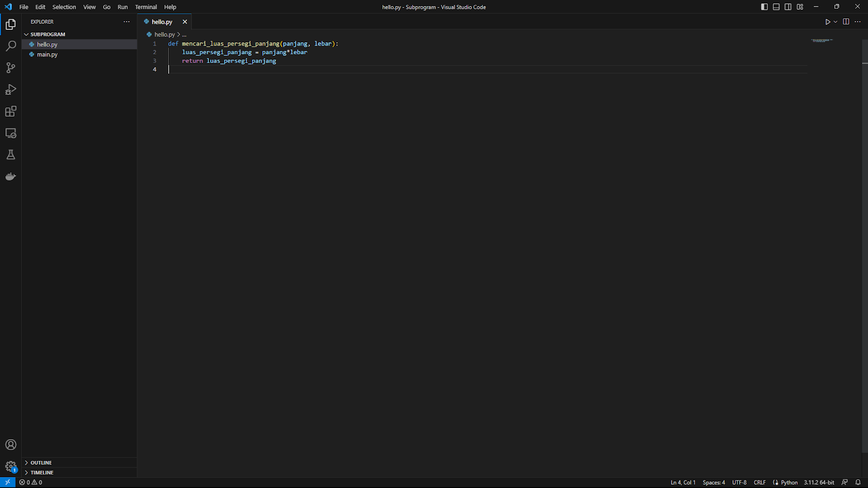Expand the Outline section

pyautogui.click(x=41, y=463)
